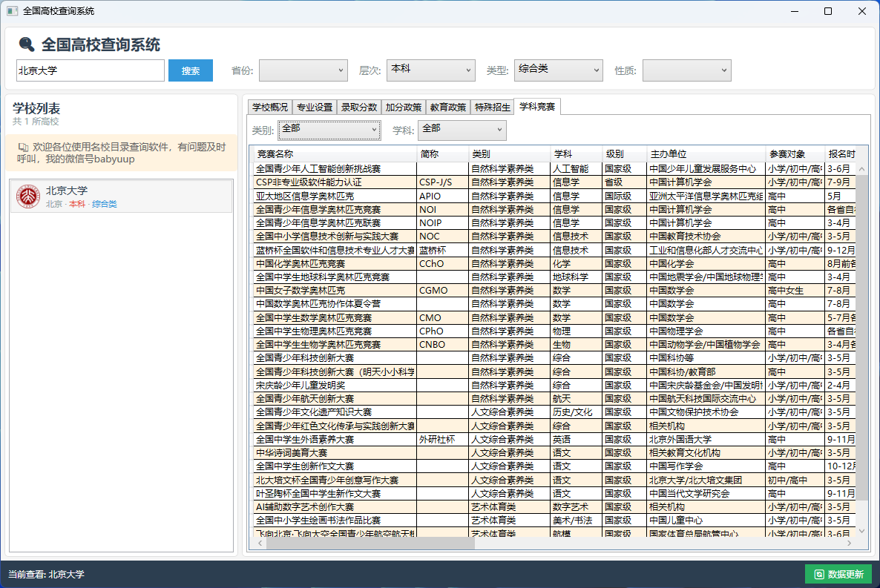880x588 pixels.
Task: Click the chat icon in the welcome notice
Action: (x=23, y=147)
